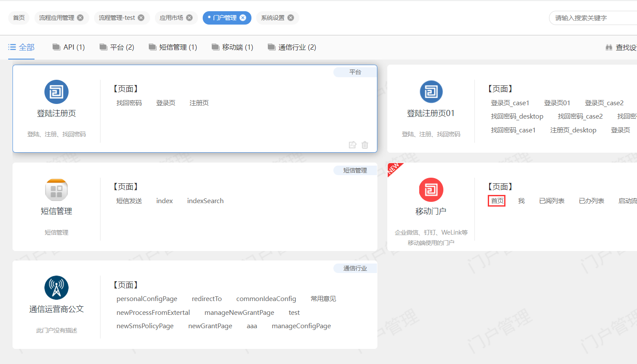Open the 登录页_case1 page link
Viewport: 637px width, 364px height.
pyautogui.click(x=510, y=103)
